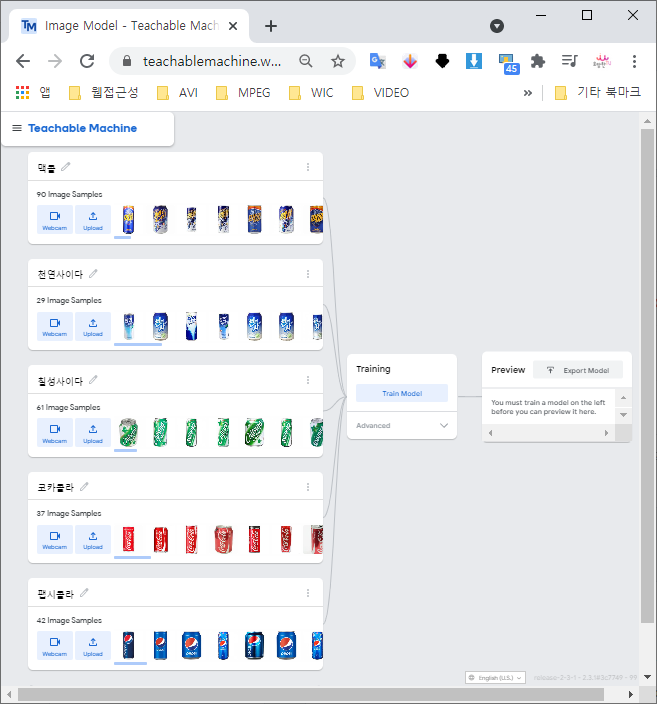
Task: Edit the 맥콜 class name with pencil icon
Action: tap(66, 167)
